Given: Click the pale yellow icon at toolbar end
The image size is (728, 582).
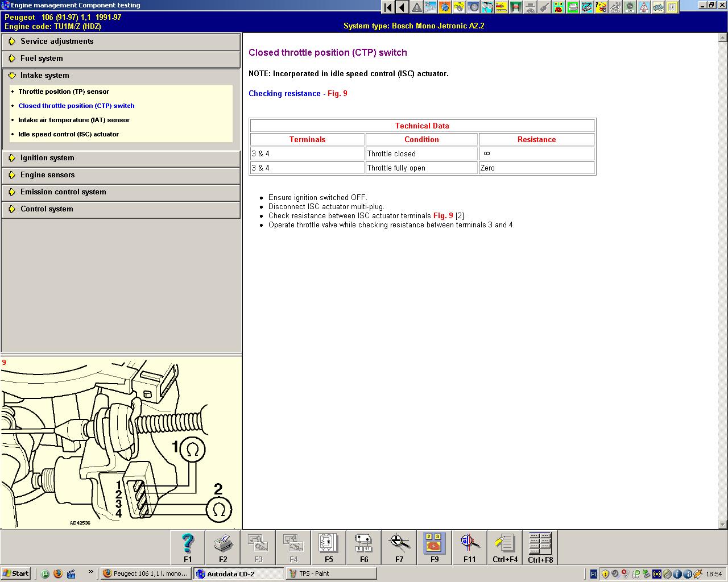Looking at the screenshot, I should (x=672, y=7).
